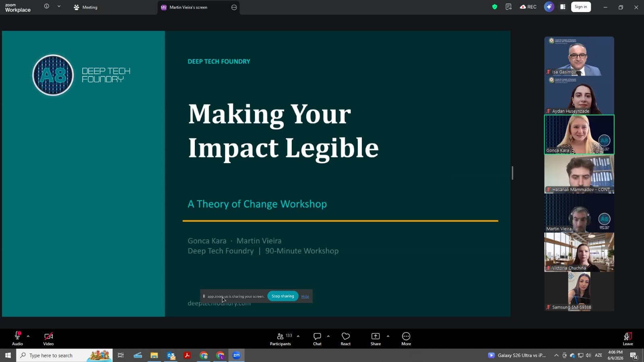Open the green encryption shield info
The width and height of the screenshot is (644, 362).
pyautogui.click(x=495, y=7)
